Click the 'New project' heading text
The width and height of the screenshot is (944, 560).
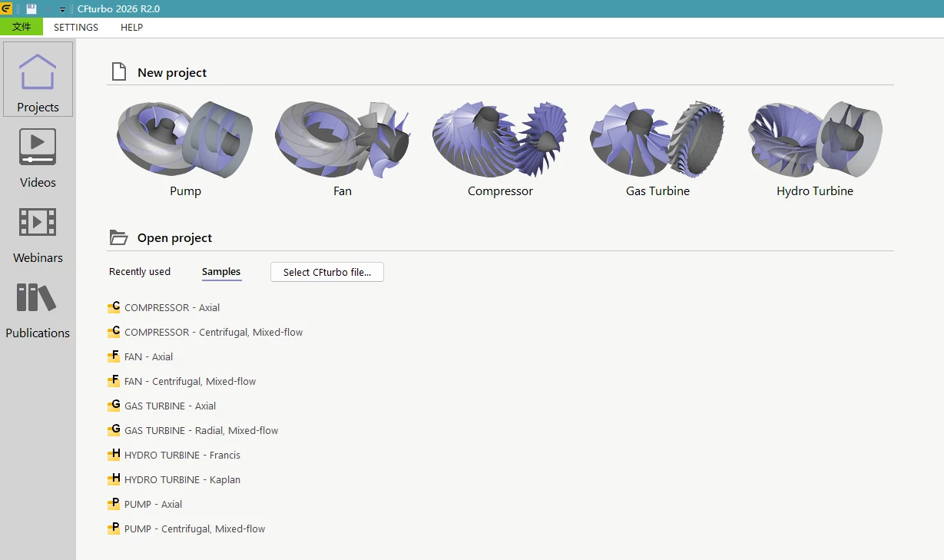coord(172,73)
